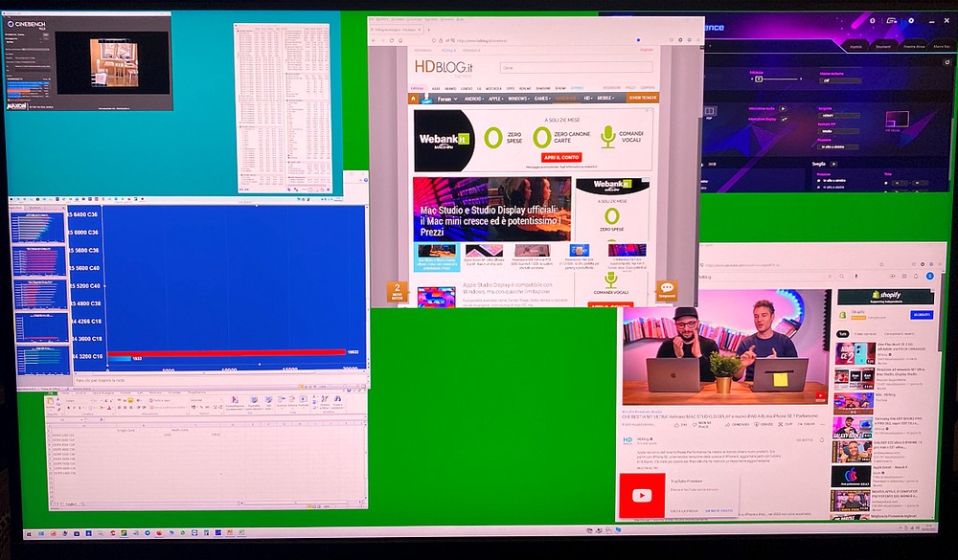
Task: Click in the HDBlog 'Cerca' search field
Action: pos(576,67)
